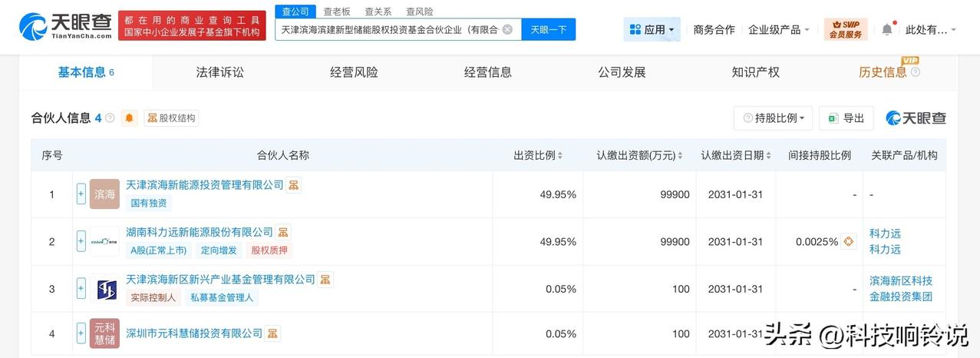
Task: Click the TianYanCha watermark logo near export
Action: [x=916, y=118]
